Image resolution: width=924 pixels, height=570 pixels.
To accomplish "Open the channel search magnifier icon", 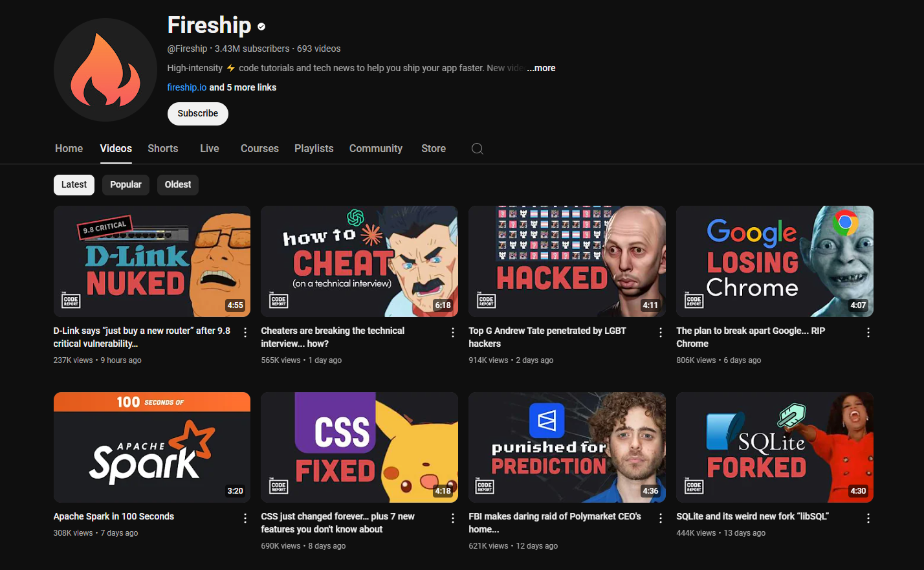I will (x=478, y=149).
